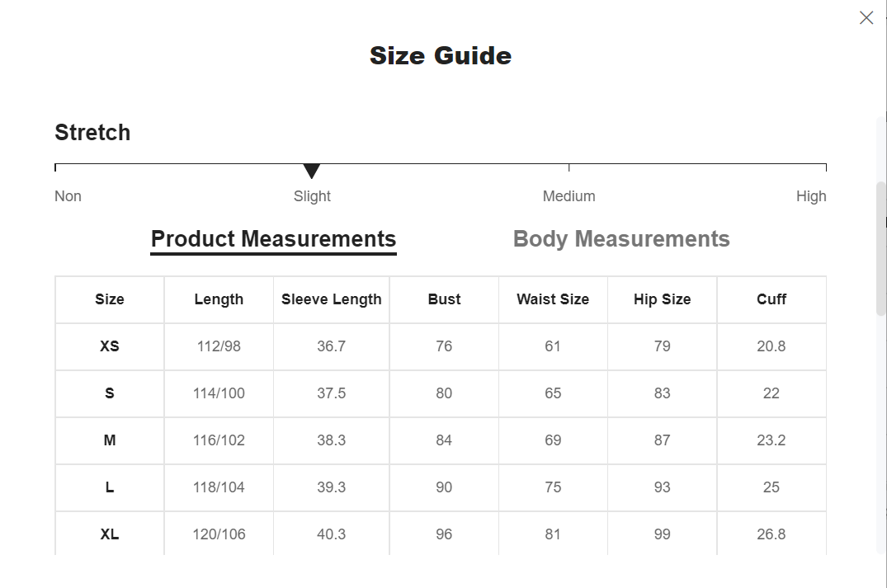Click the Medium stretch label
The image size is (887, 588).
pos(569,196)
